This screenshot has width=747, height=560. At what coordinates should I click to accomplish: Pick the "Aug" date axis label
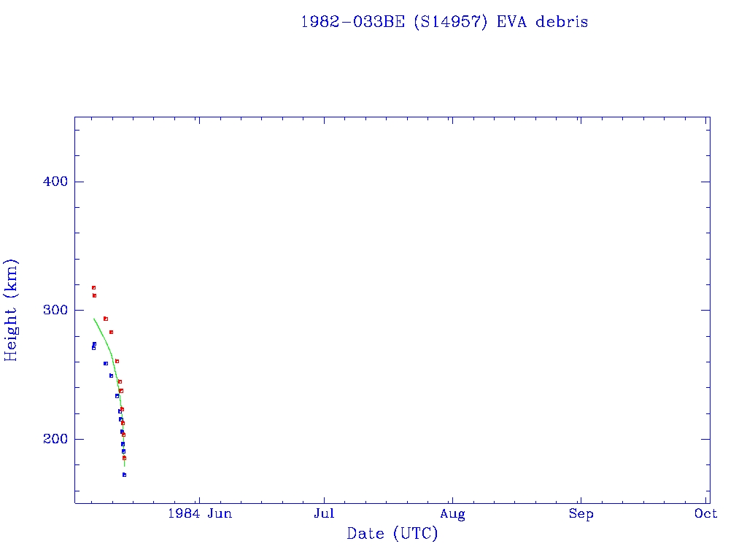[x=452, y=513]
